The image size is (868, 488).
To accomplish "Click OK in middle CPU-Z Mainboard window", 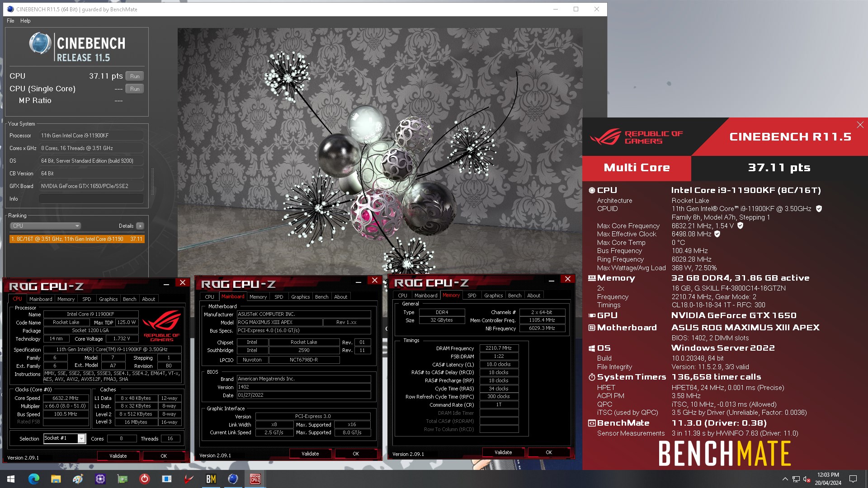I will tap(356, 454).
